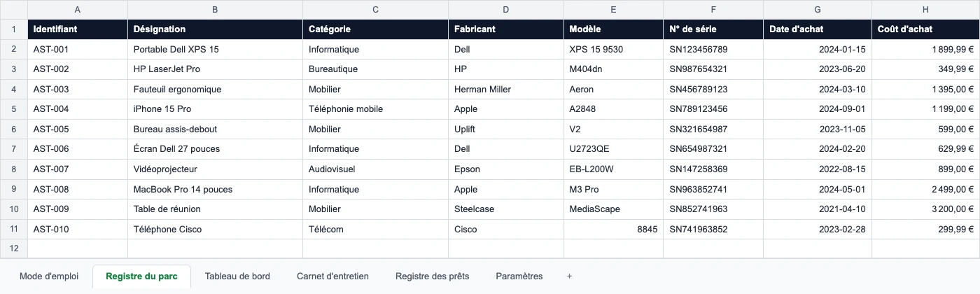Click the Modèle header cell
The width and height of the screenshot is (980, 294).
pos(614,29)
